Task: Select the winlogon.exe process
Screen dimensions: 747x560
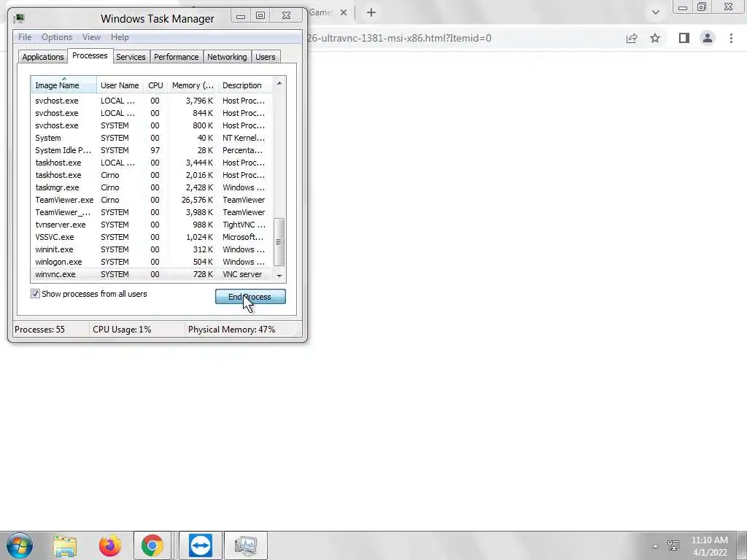Action: pyautogui.click(x=152, y=262)
